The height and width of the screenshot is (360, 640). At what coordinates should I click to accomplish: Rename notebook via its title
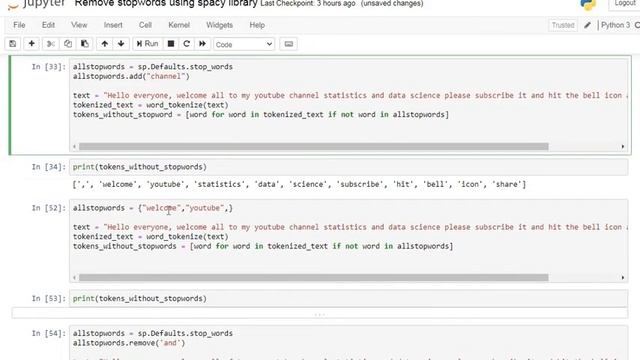click(x=166, y=4)
